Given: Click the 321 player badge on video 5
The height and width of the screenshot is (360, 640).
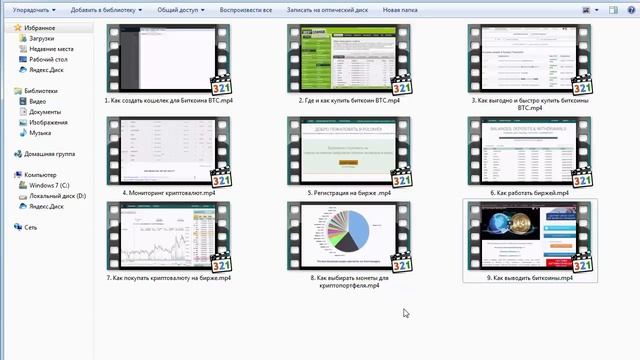Looking at the screenshot, I should 401,177.
